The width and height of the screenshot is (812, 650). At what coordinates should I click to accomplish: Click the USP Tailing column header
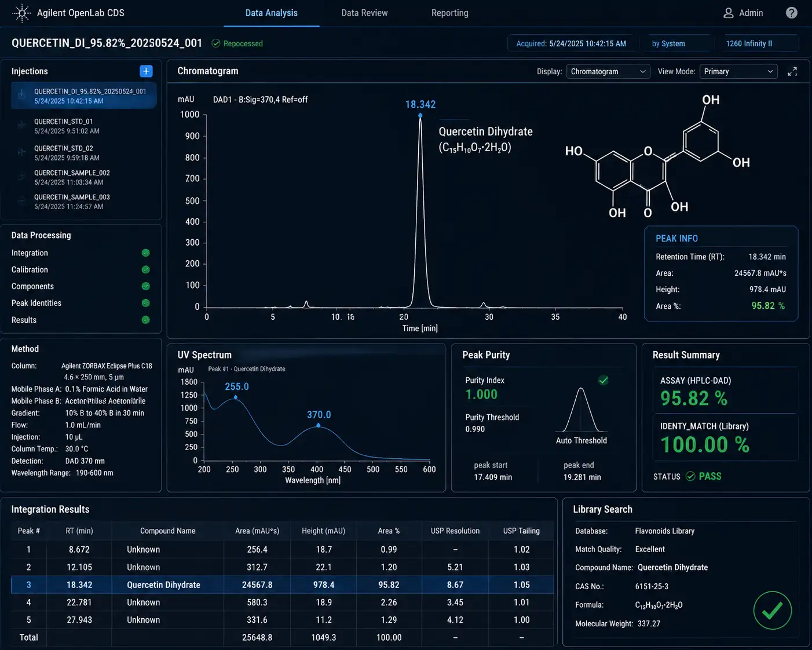tap(521, 531)
